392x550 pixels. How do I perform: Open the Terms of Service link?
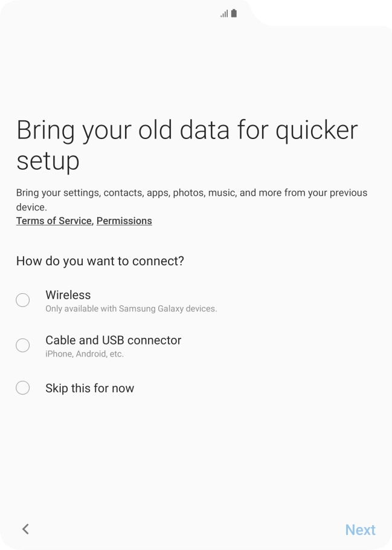point(54,221)
